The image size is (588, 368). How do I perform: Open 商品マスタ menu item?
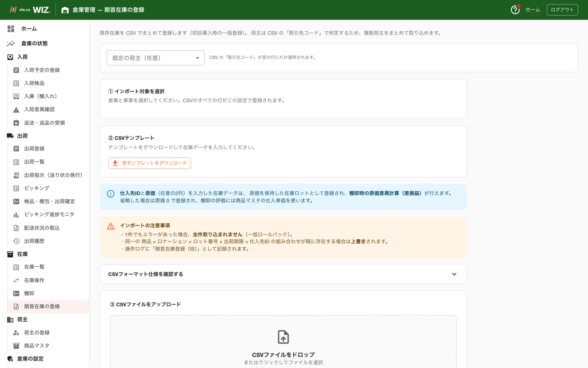point(48,346)
